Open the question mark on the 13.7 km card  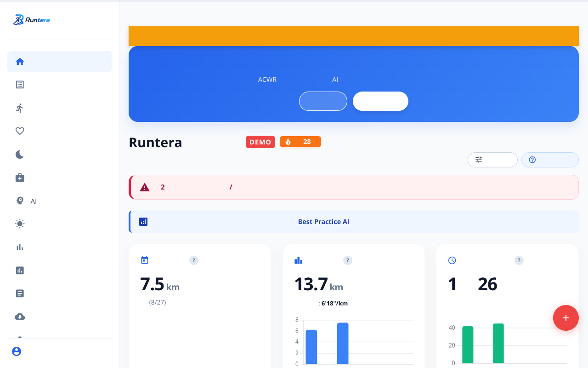(348, 260)
